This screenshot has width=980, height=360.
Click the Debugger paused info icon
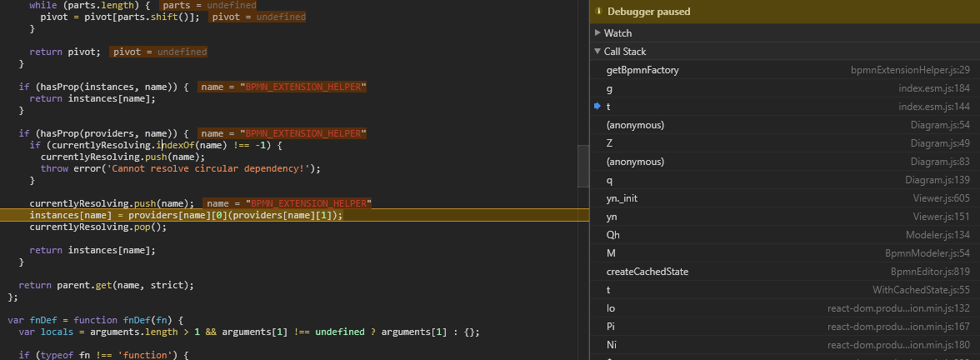[x=598, y=12]
